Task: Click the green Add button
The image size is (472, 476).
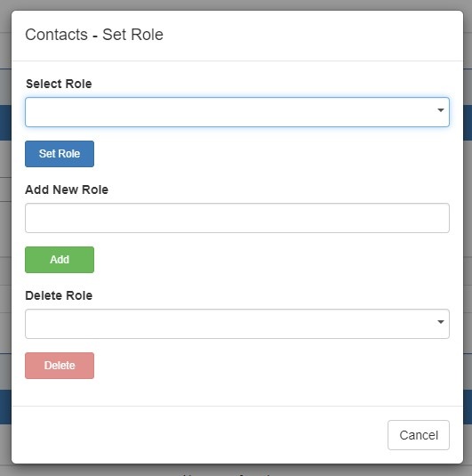Action: coord(60,260)
